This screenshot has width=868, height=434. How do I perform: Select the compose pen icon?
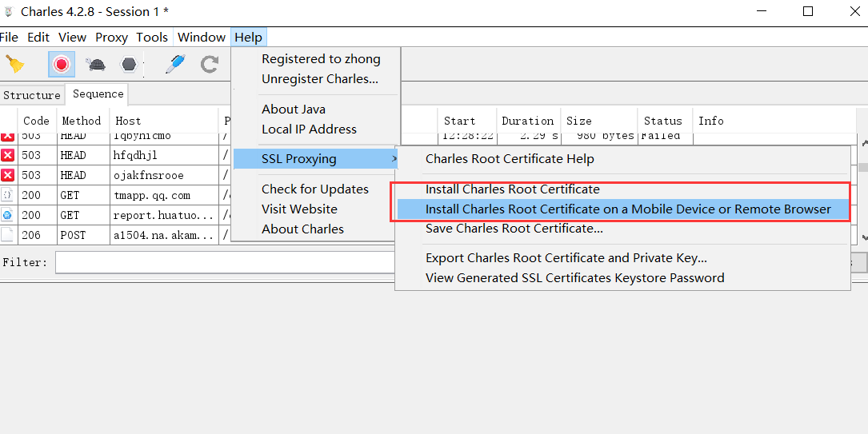[x=175, y=65]
